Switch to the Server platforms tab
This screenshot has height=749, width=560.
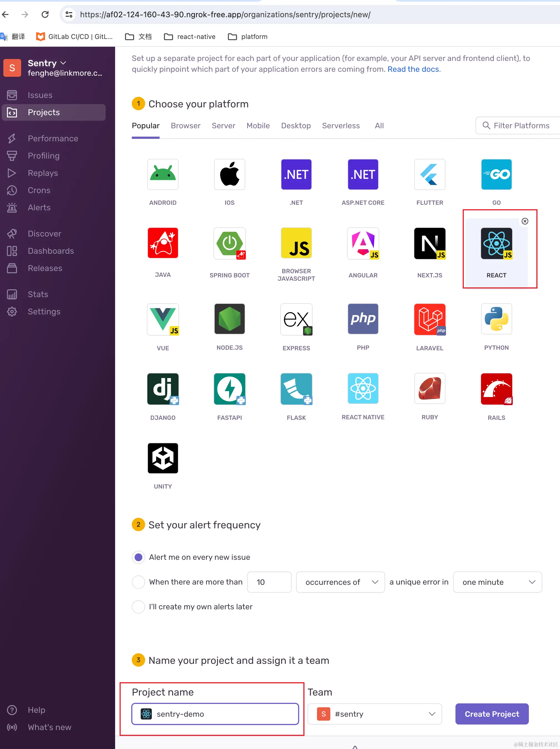223,126
